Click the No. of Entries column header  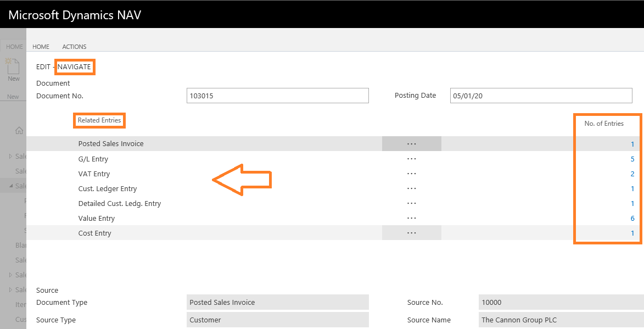click(x=604, y=123)
